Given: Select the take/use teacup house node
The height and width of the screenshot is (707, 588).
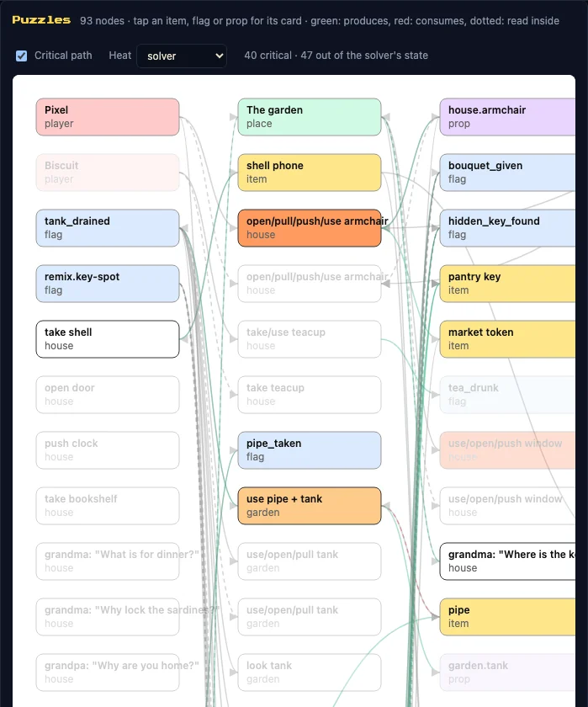Looking at the screenshot, I should click(310, 339).
